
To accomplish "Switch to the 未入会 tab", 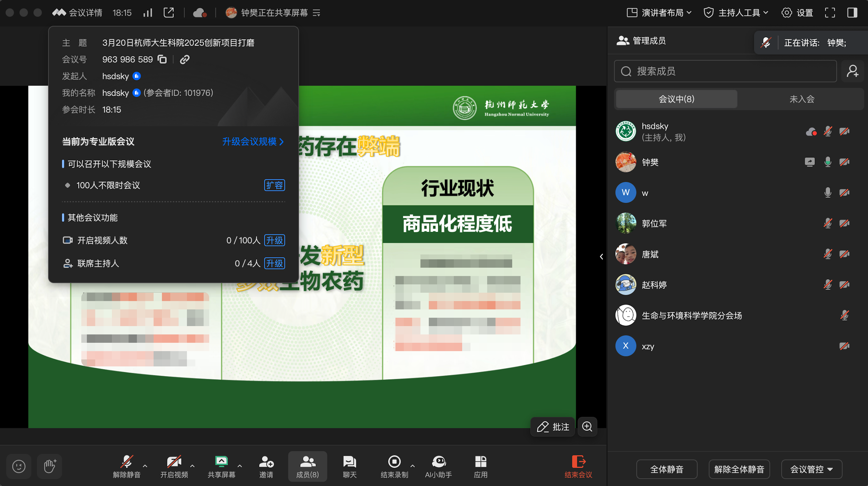I will (802, 99).
